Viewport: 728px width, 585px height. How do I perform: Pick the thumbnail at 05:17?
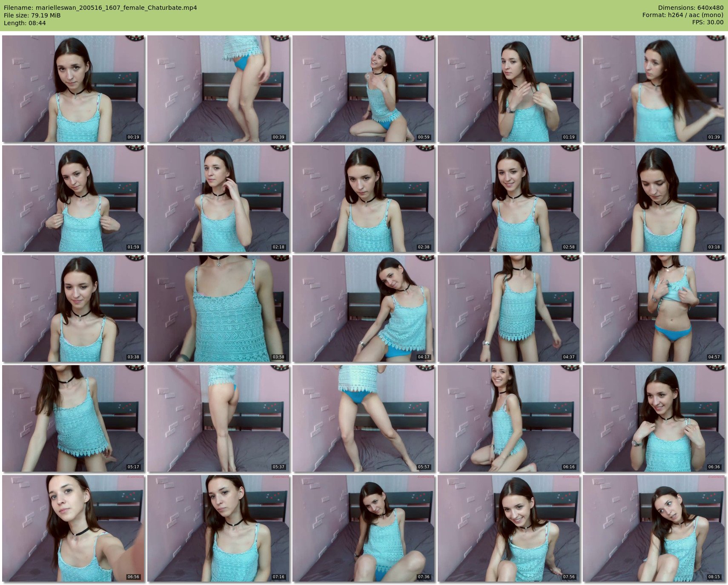pos(73,418)
